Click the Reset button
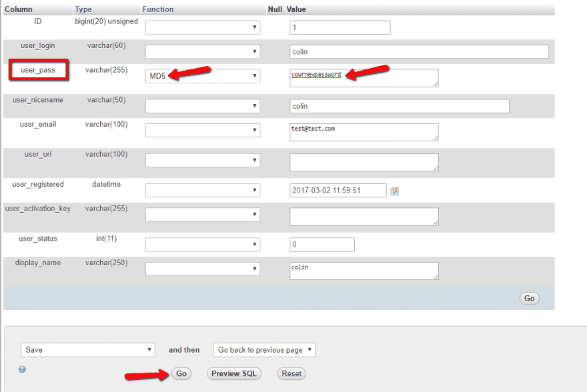This screenshot has width=587, height=392. (x=290, y=373)
